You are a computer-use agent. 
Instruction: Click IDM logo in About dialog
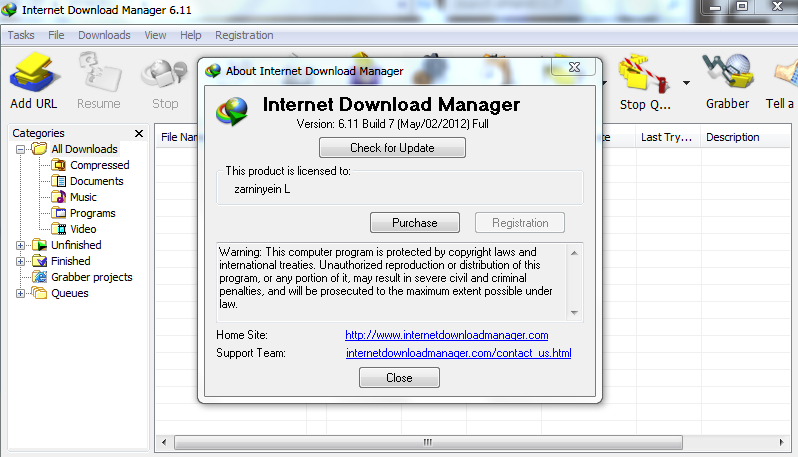(x=232, y=111)
